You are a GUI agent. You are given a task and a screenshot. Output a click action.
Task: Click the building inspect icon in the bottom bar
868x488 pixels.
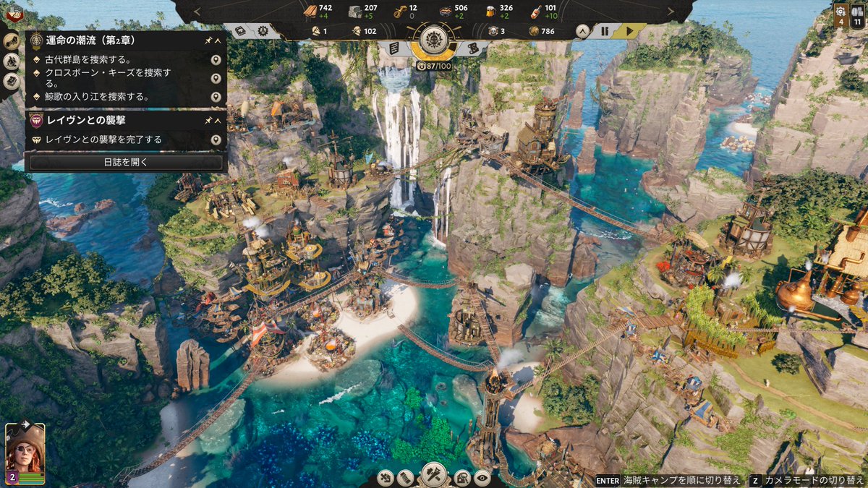coord(463,477)
